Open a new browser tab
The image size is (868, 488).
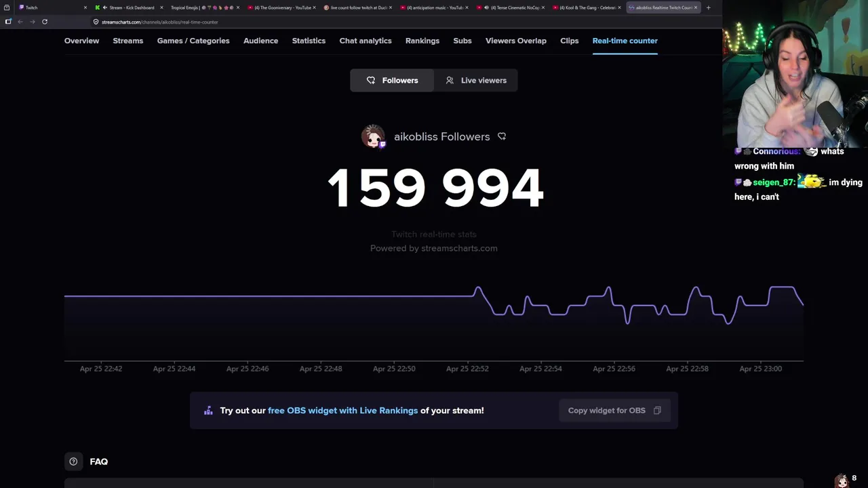tap(708, 7)
